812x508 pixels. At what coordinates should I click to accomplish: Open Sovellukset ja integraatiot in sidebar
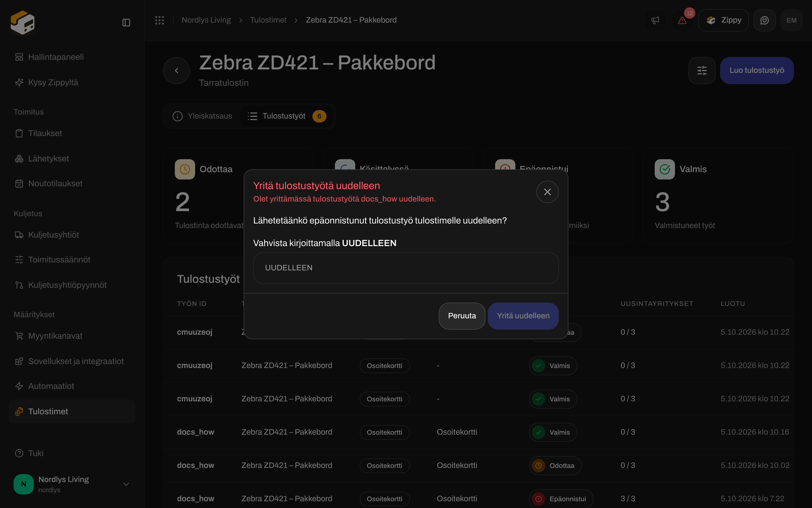[72, 361]
